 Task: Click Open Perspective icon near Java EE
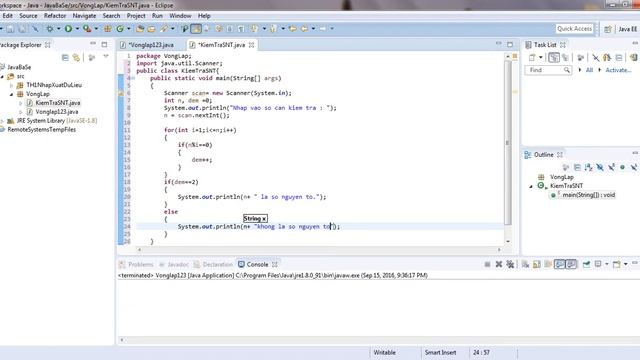608,29
